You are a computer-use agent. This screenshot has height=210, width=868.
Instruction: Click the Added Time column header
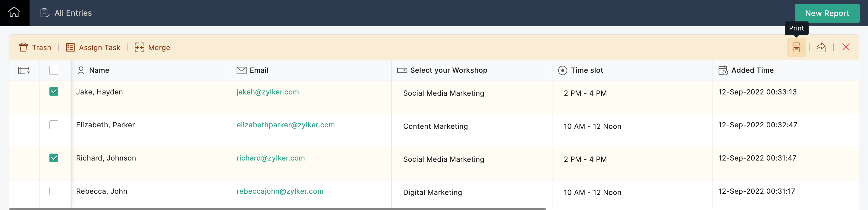point(752,70)
